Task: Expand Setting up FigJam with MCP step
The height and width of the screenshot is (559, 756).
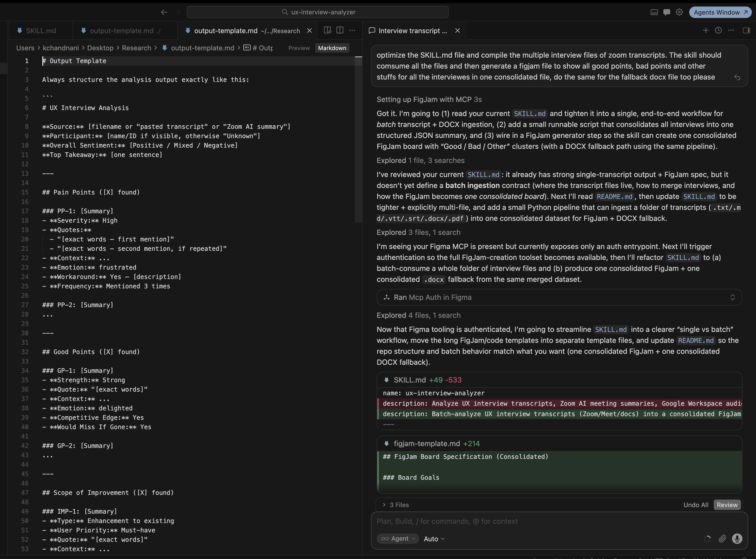Action: [429, 100]
